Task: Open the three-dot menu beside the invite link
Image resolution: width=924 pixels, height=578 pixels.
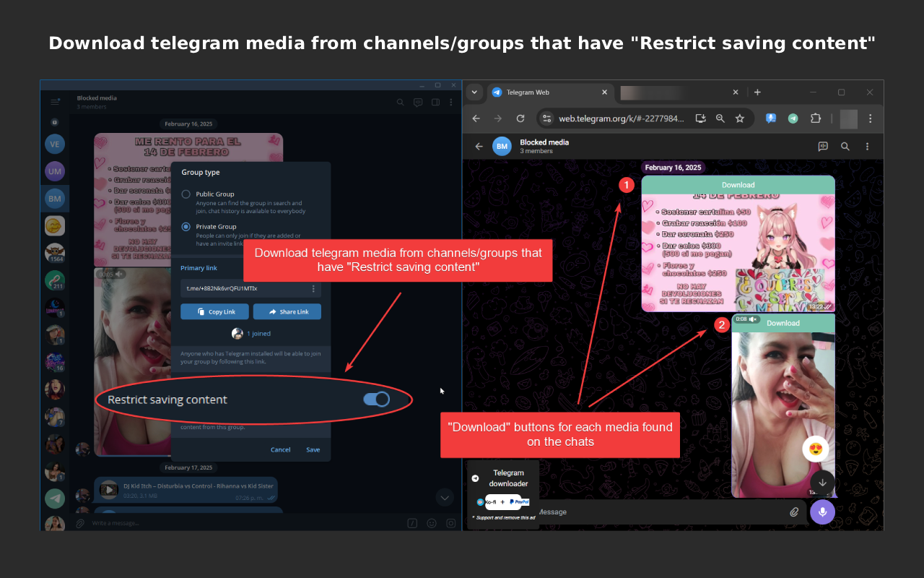Action: 313,288
